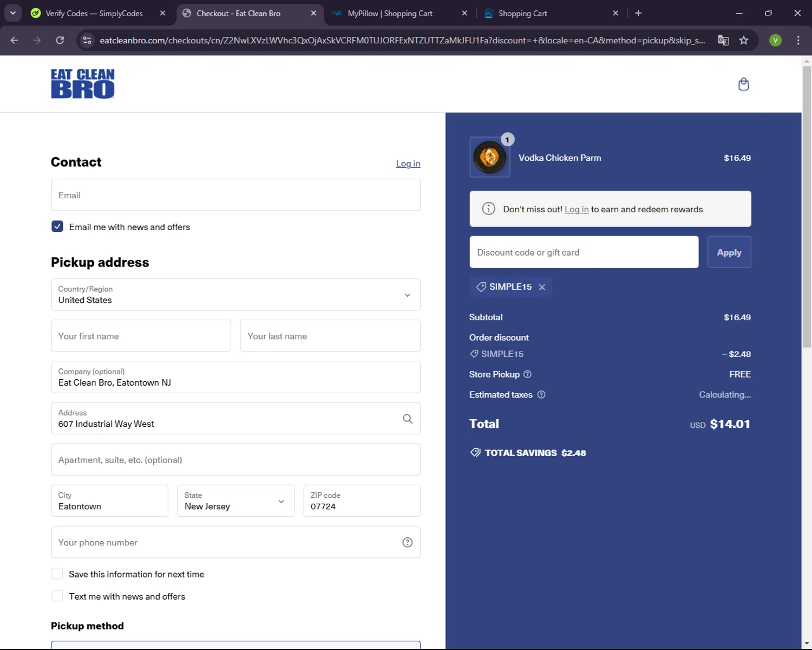Uncheck Email me with news and offers

57,226
